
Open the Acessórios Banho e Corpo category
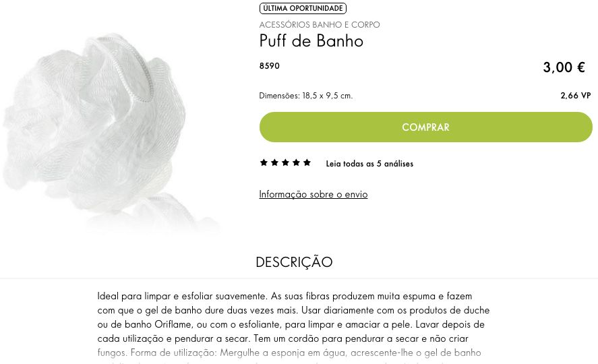(x=319, y=25)
